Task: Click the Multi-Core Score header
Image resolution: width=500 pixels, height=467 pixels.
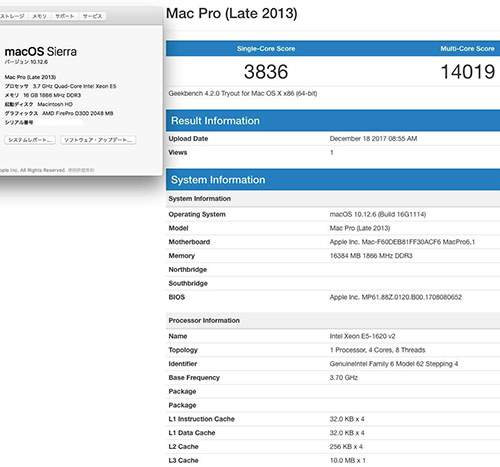Action: 467,49
